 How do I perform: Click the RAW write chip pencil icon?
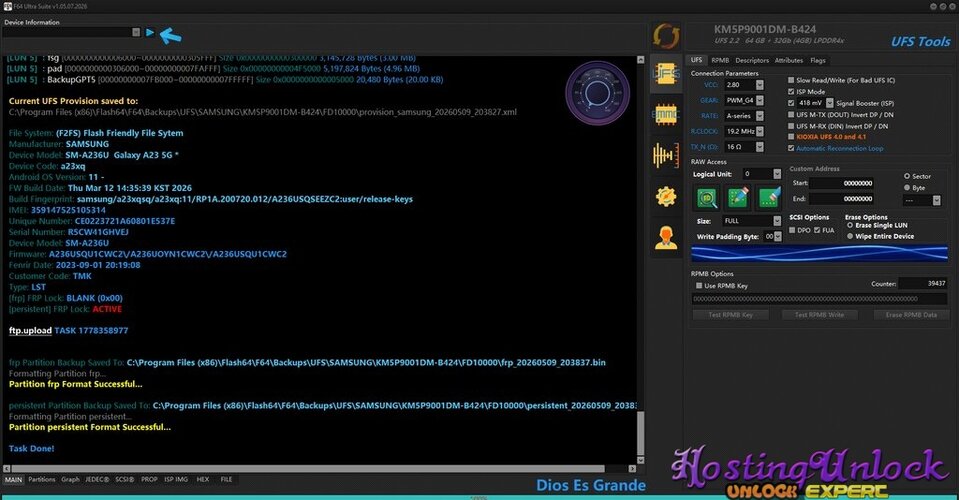[738, 197]
